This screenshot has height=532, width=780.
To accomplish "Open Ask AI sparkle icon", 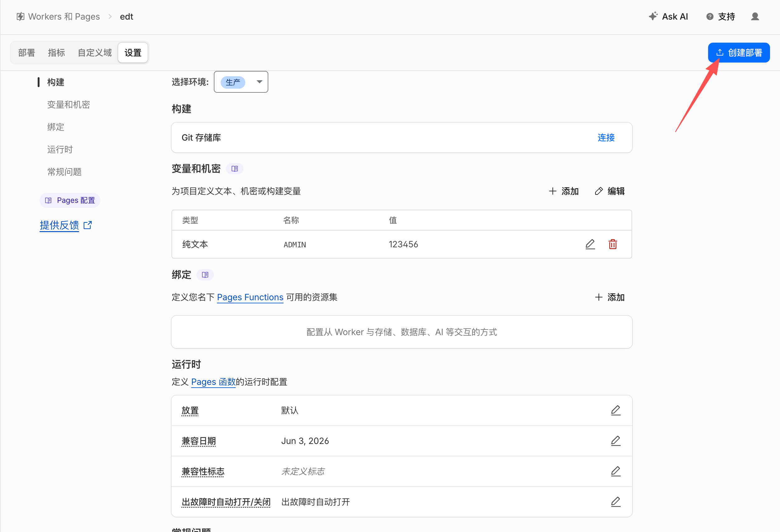I will click(x=653, y=16).
